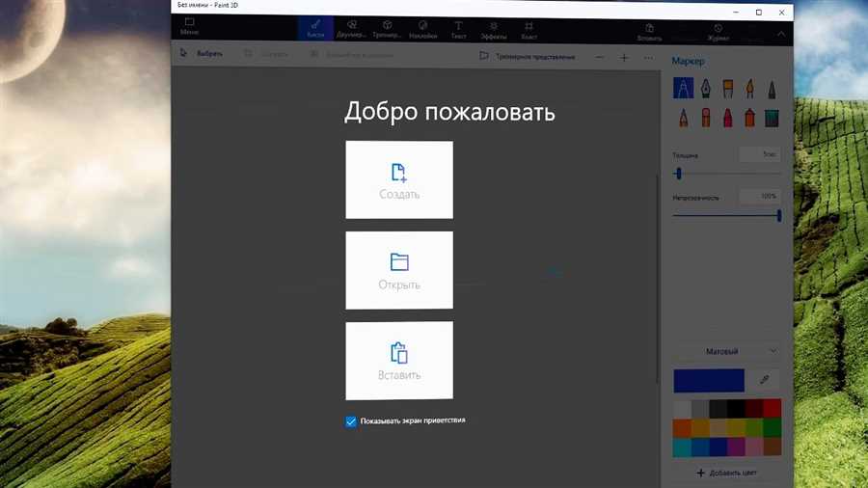Screen dimensions: 868x488
Task: Toggle Трехмерное представление view
Action: tap(527, 57)
